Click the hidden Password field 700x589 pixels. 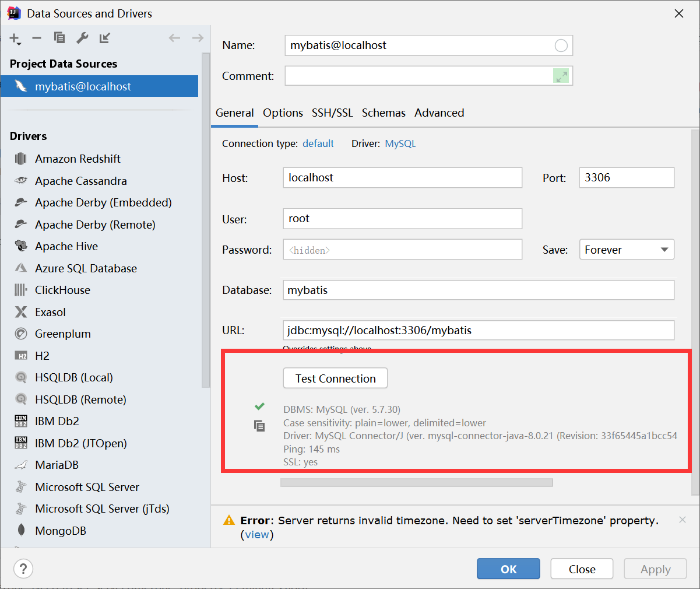[x=402, y=250]
